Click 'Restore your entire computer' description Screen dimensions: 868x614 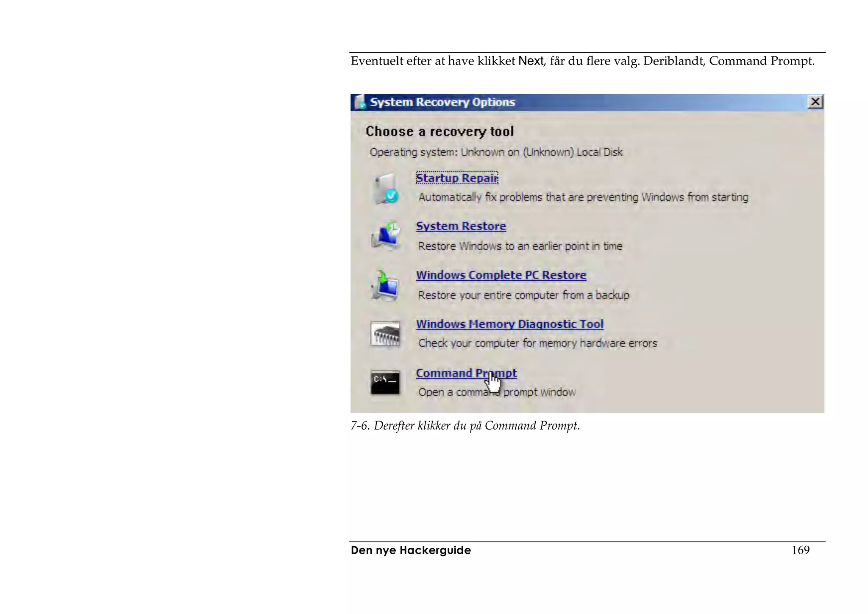(x=523, y=295)
